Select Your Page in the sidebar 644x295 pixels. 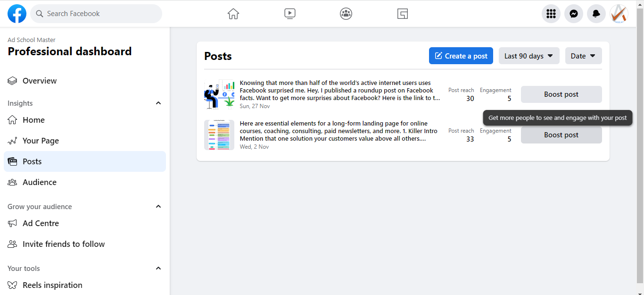click(85, 141)
